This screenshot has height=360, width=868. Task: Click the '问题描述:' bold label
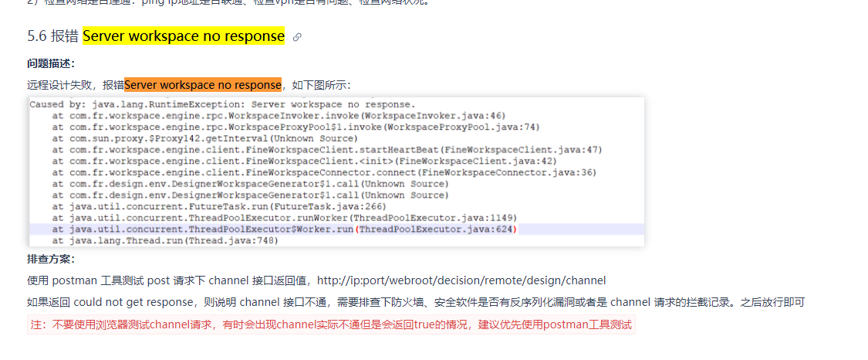51,63
